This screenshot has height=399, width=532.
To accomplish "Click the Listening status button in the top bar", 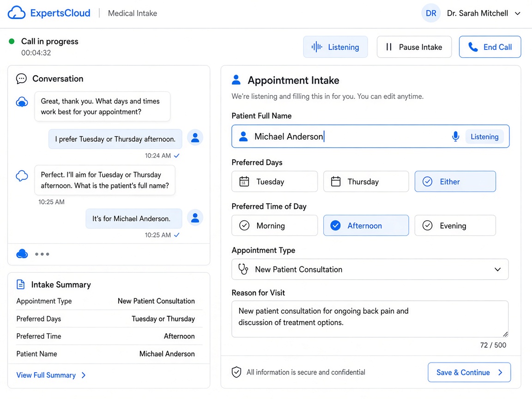I will point(335,47).
